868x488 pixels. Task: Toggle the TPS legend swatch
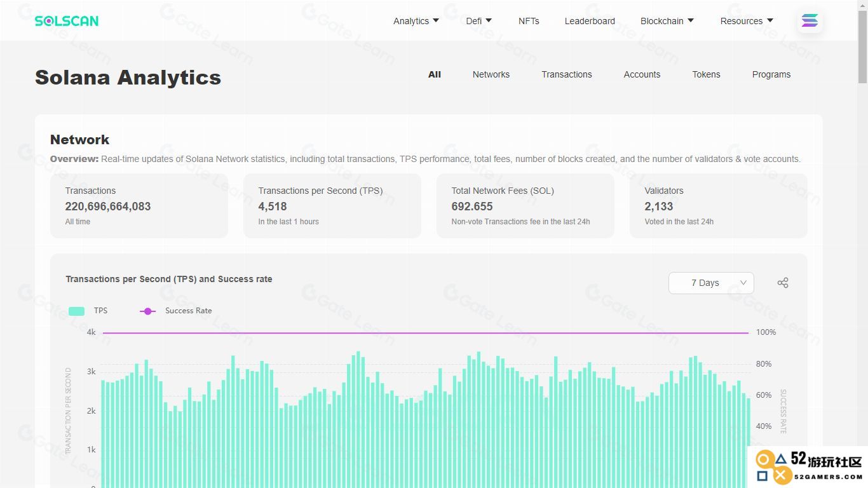click(x=76, y=311)
